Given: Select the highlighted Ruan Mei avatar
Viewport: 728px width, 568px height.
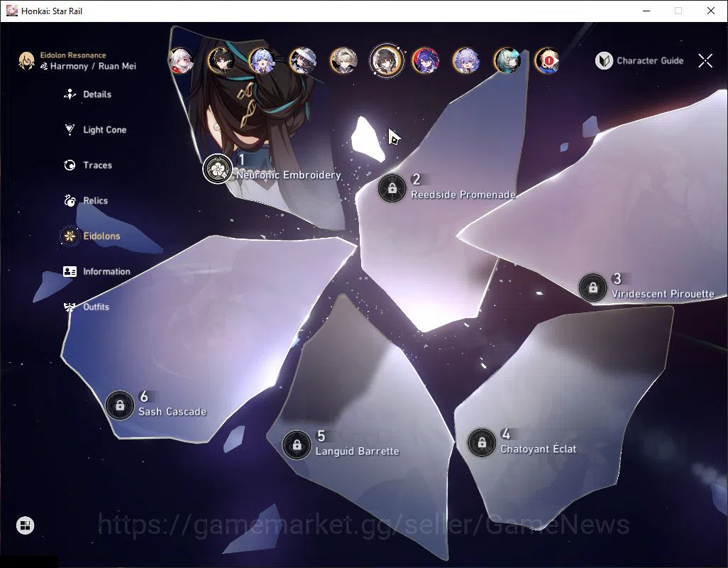Looking at the screenshot, I should pyautogui.click(x=386, y=60).
